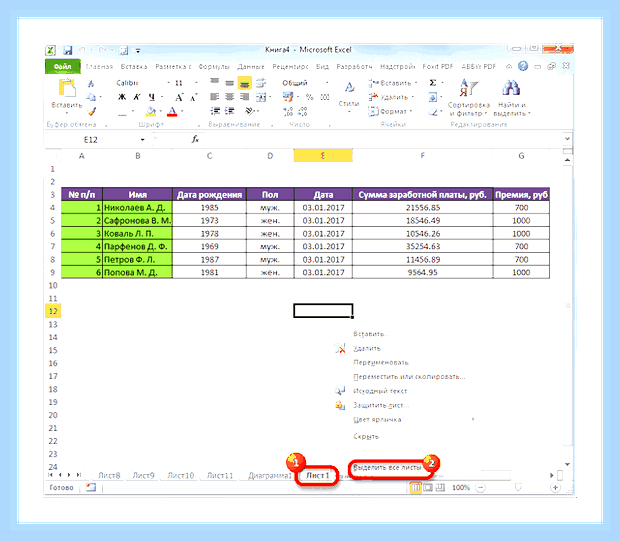Choose Переместить или скопировать in context menu

coord(409,376)
